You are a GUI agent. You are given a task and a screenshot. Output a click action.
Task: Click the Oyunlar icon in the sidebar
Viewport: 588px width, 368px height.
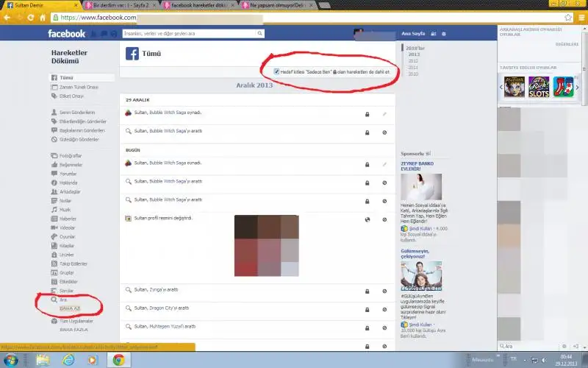click(x=54, y=237)
